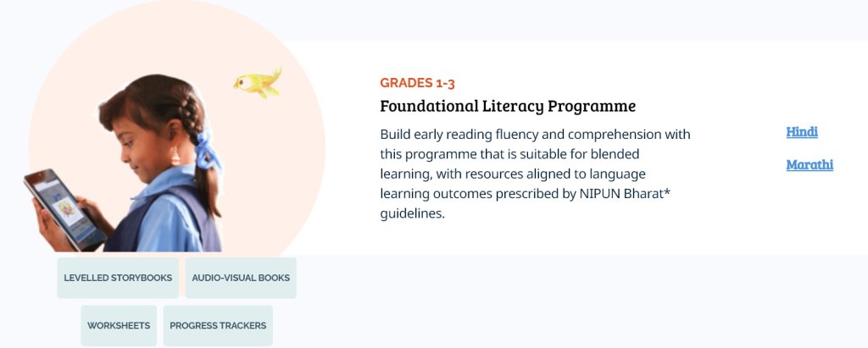Image resolution: width=868 pixels, height=348 pixels.
Task: Click the word 'guidelines' ending the description
Action: 411,214
